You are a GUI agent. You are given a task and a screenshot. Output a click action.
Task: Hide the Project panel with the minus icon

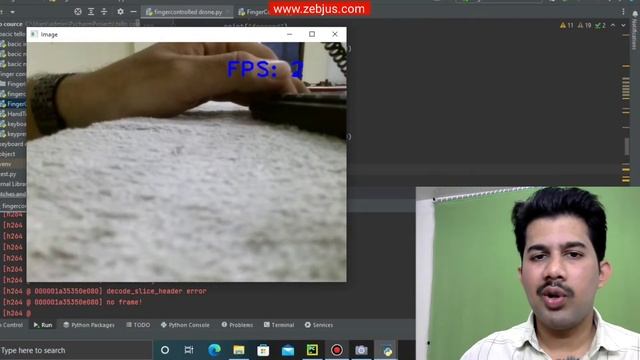point(133,12)
